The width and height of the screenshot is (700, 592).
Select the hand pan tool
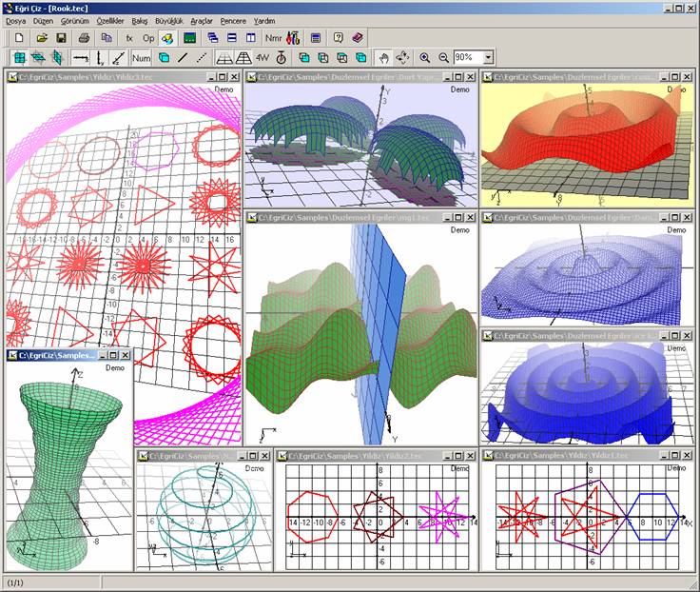coord(384,58)
